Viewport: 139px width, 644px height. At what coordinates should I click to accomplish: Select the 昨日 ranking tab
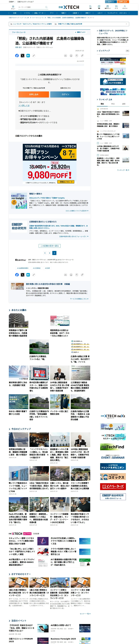click(113, 104)
